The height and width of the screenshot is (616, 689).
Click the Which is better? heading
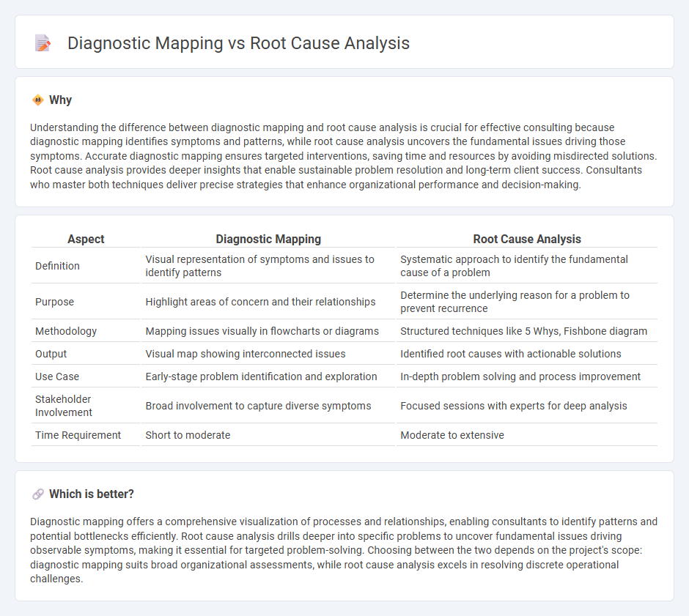pos(92,494)
